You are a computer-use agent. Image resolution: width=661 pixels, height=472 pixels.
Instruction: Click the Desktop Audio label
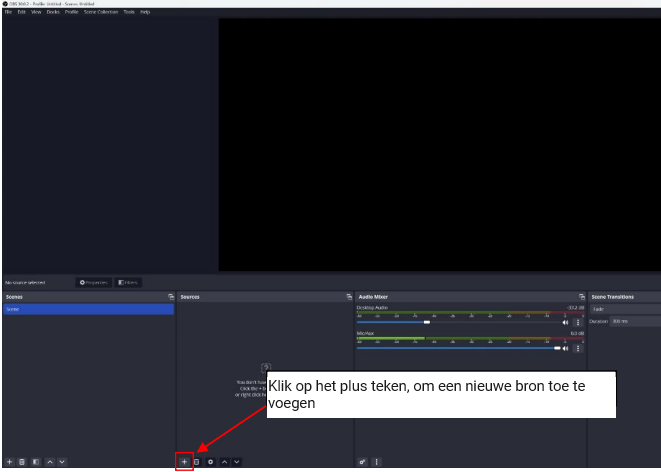(x=372, y=308)
